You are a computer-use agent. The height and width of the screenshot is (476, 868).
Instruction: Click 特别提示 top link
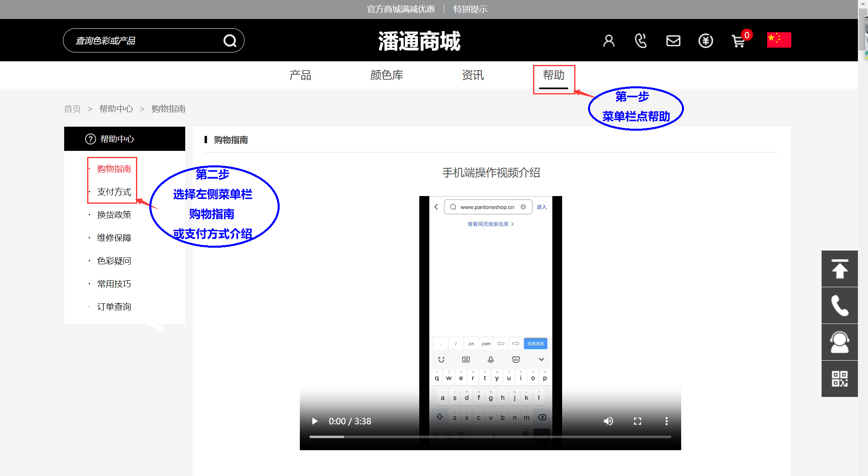[x=470, y=9]
